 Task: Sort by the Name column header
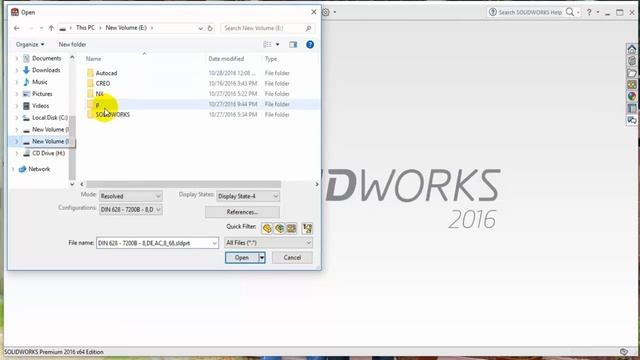click(x=93, y=59)
